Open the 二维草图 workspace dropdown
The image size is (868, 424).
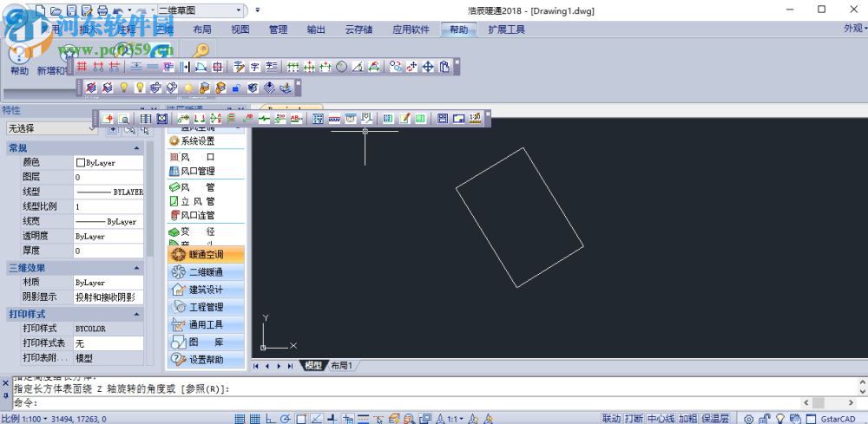(x=239, y=10)
